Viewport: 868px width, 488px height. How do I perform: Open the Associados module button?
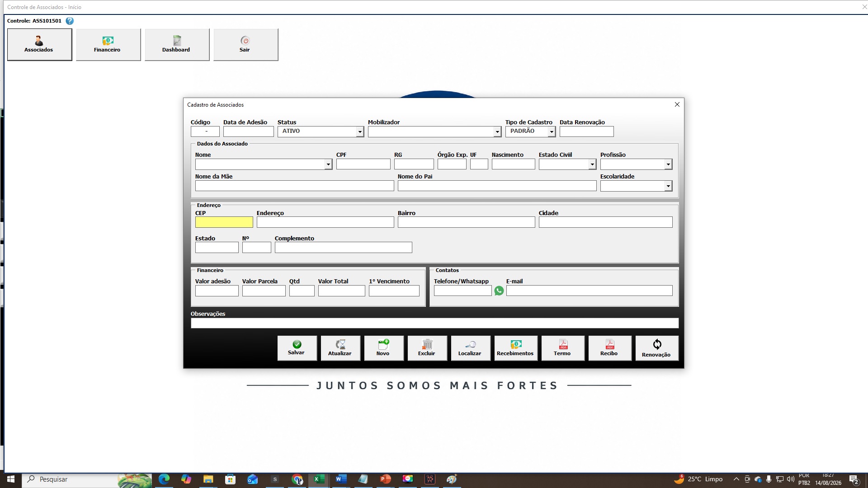[39, 44]
